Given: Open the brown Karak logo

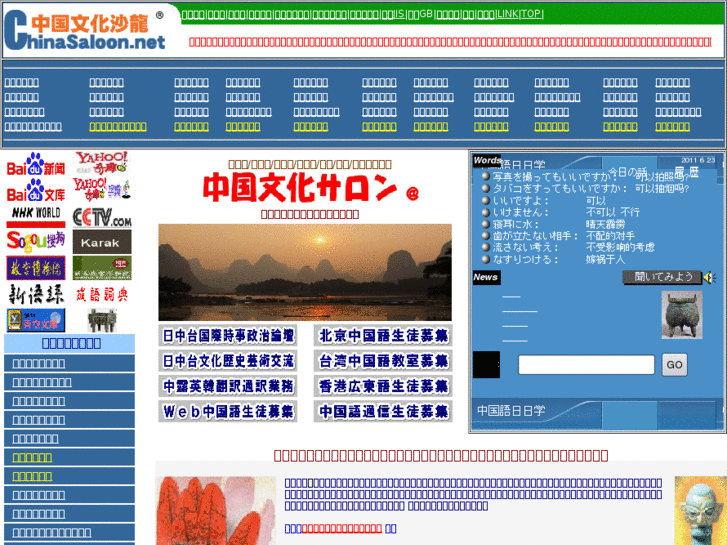Looking at the screenshot, I should click(102, 242).
